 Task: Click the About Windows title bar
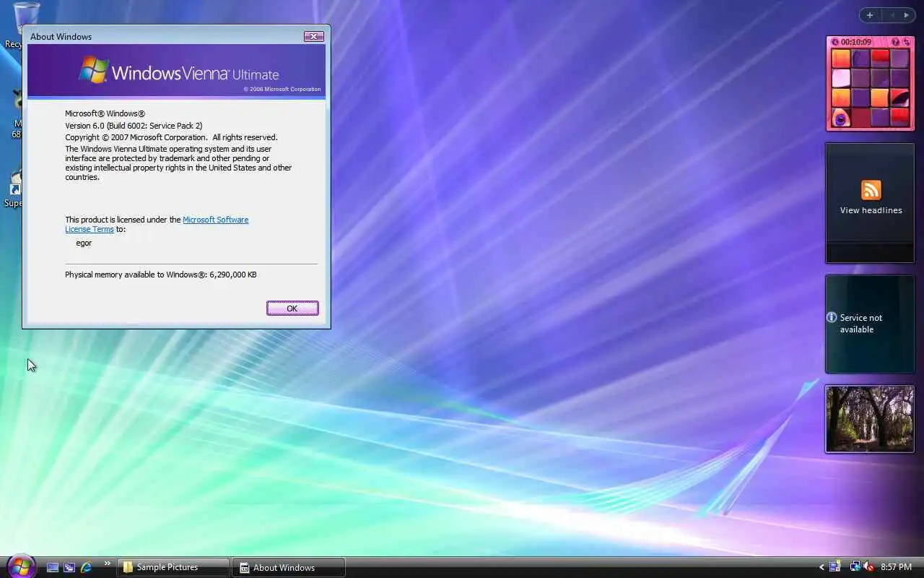coord(166,36)
